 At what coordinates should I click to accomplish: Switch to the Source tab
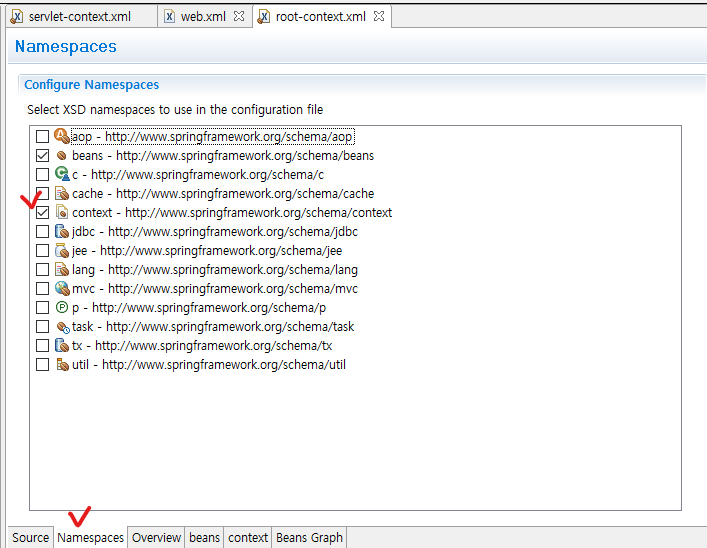click(x=30, y=538)
